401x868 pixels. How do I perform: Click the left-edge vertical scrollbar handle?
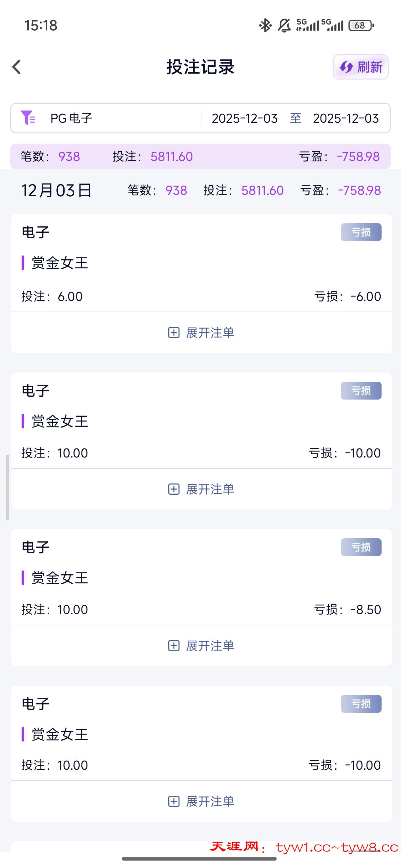point(8,487)
